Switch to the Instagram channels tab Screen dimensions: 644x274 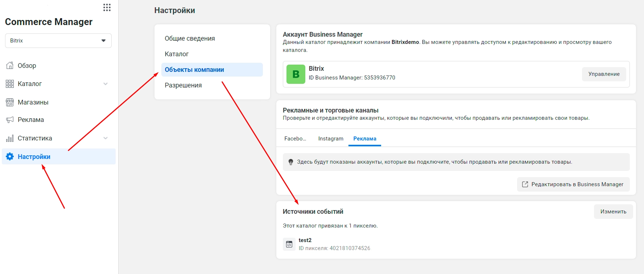[331, 139]
